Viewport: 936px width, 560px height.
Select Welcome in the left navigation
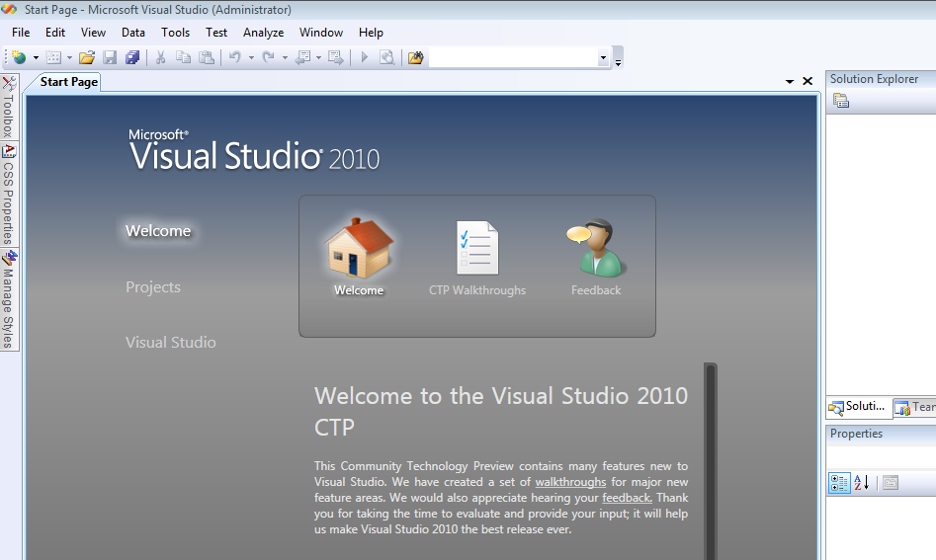[158, 231]
